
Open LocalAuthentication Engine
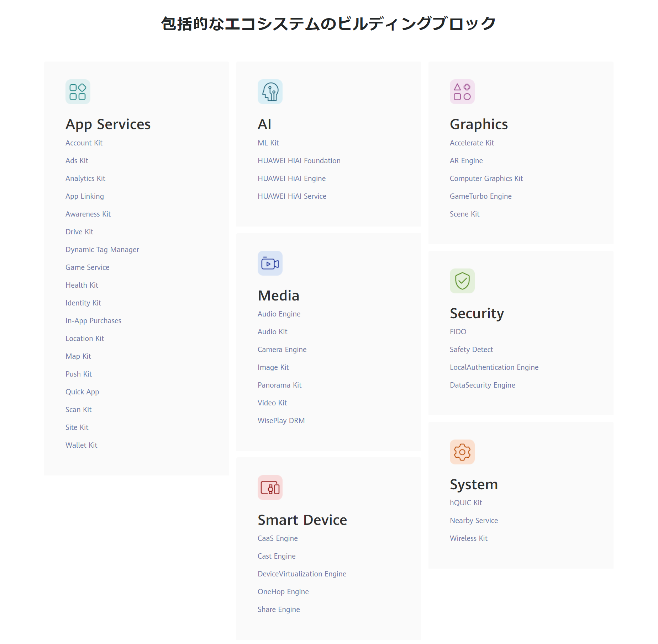494,367
